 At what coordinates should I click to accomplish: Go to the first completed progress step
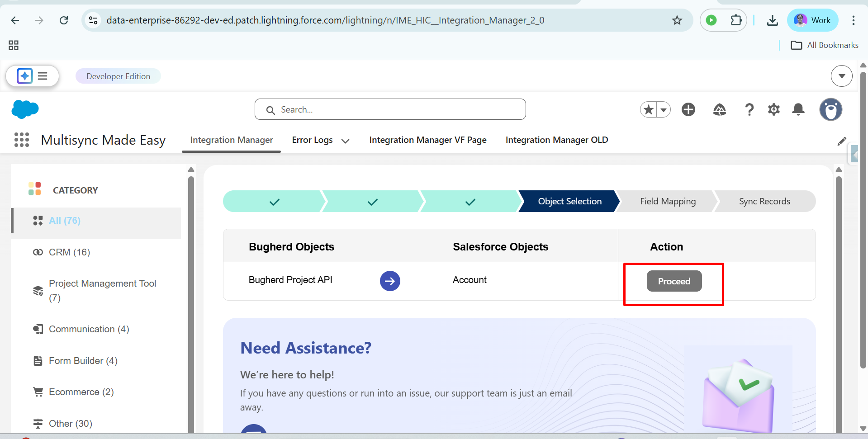[x=274, y=202]
